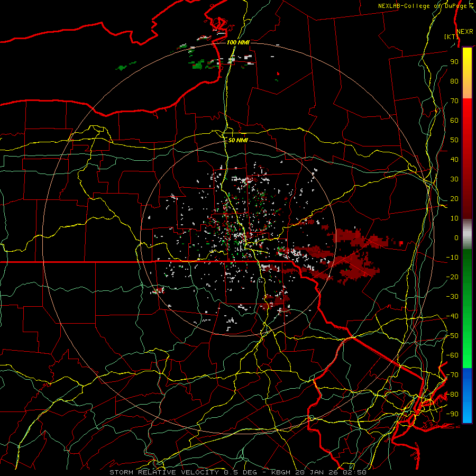Screen dimensions: 476x476
Task: Click the positive 50 scale label
Action: tap(454, 140)
